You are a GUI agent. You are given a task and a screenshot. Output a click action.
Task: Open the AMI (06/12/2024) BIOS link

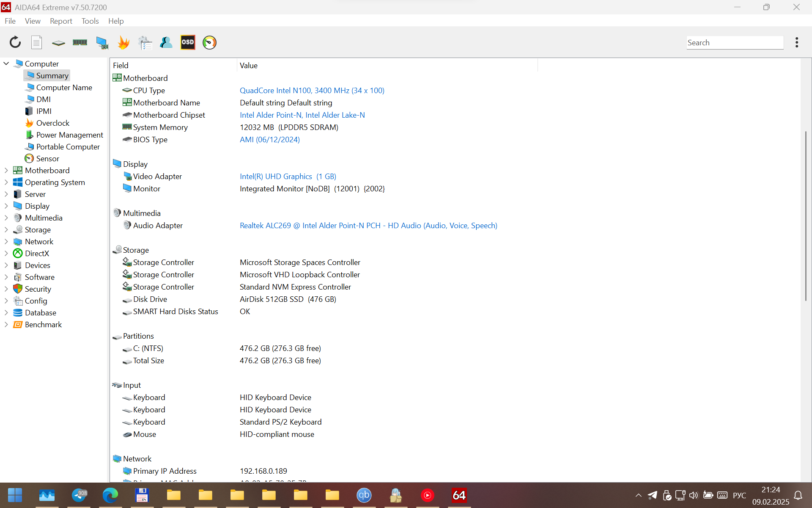(270, 139)
